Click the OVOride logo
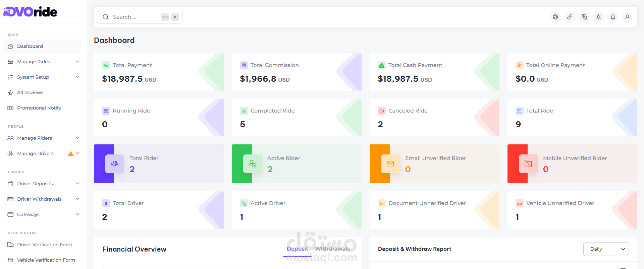644x269 pixels. point(30,12)
